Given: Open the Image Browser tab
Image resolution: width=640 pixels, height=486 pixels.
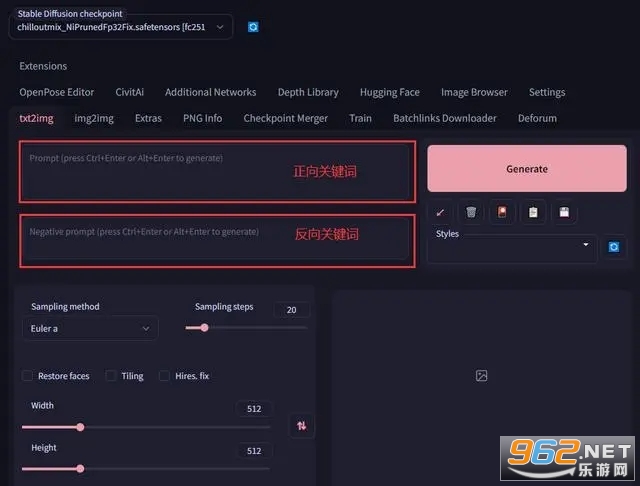Looking at the screenshot, I should 474,92.
